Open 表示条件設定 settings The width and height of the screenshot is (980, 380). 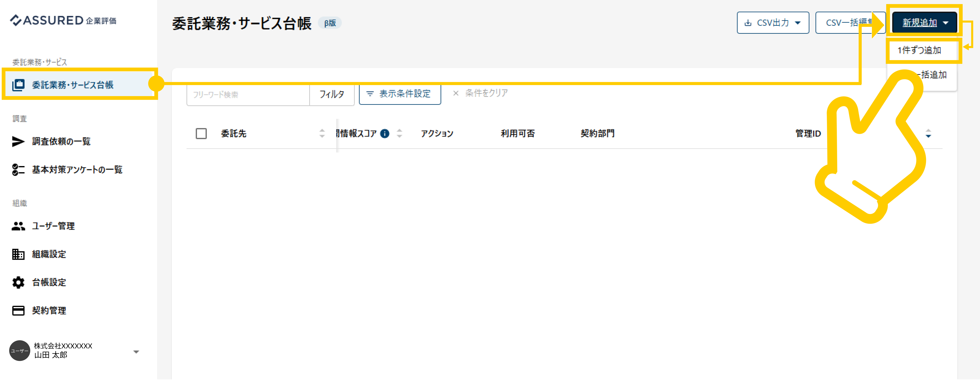(x=400, y=94)
